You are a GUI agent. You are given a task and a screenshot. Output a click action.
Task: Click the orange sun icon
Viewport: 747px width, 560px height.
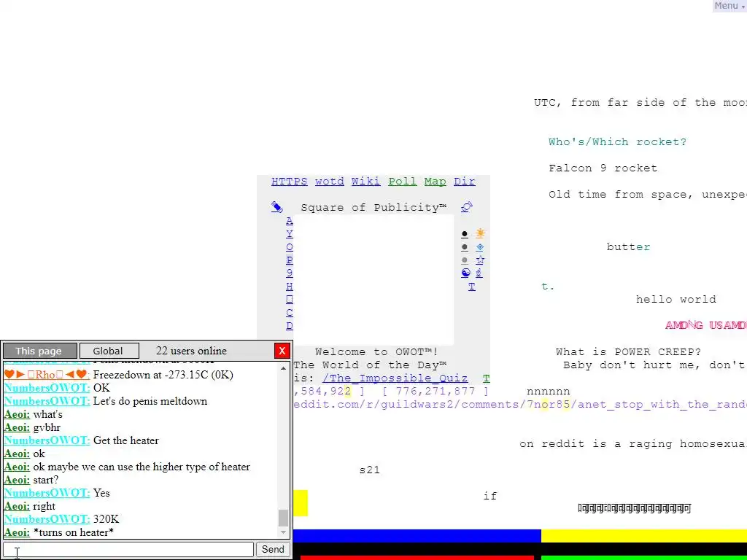coord(480,233)
